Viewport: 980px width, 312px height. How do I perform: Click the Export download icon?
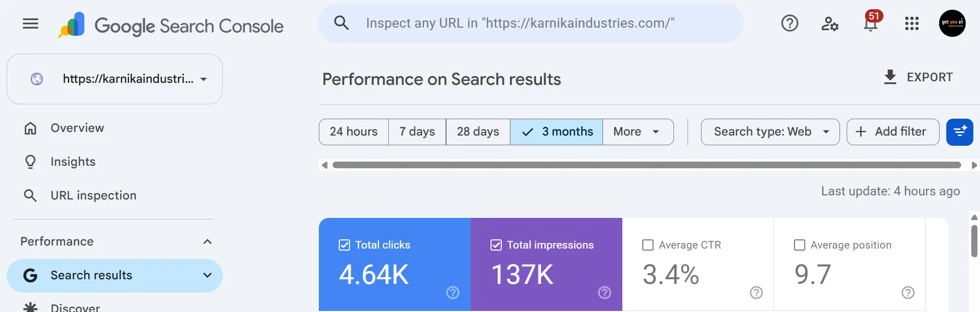(x=890, y=77)
